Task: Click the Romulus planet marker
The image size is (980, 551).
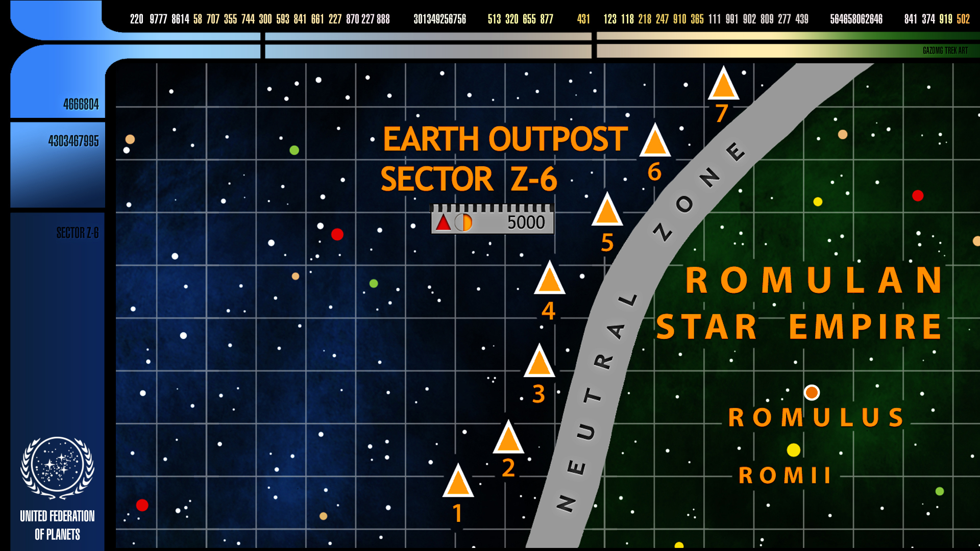Action: [x=812, y=392]
